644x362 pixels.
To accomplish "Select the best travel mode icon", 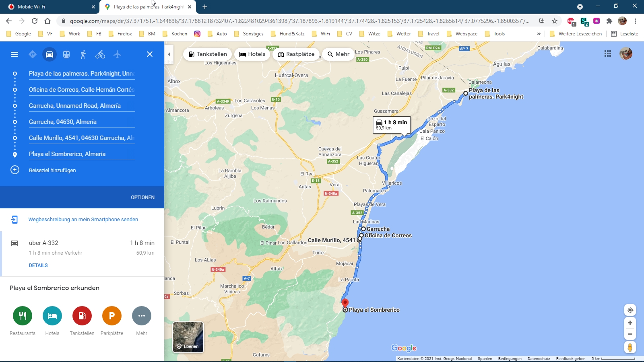I will click(x=33, y=54).
